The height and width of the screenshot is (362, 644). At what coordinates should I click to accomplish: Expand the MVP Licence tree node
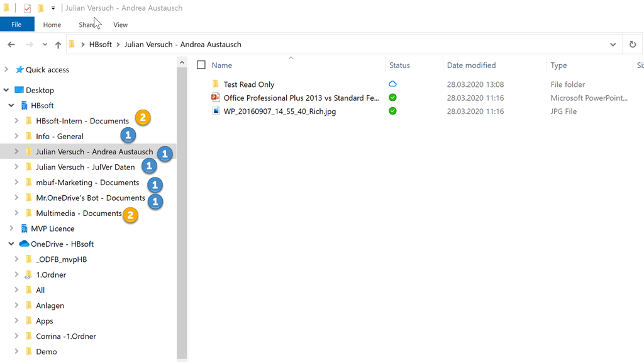point(11,229)
